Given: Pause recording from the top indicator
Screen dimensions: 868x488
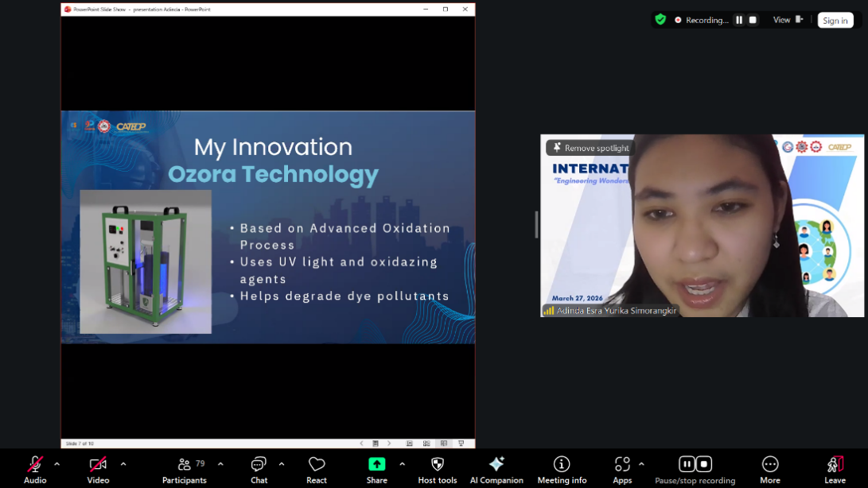Looking at the screenshot, I should coord(739,20).
